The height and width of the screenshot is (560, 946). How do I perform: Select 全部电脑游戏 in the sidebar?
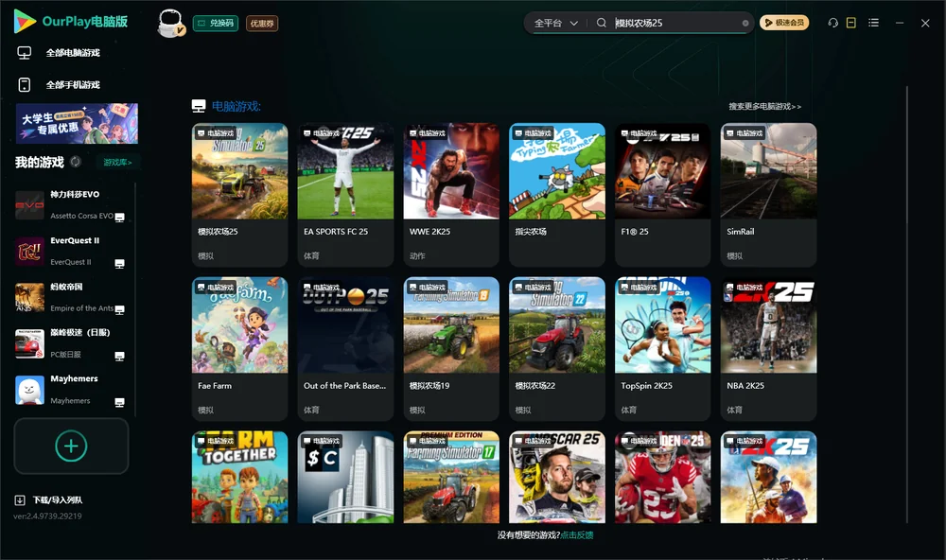73,53
